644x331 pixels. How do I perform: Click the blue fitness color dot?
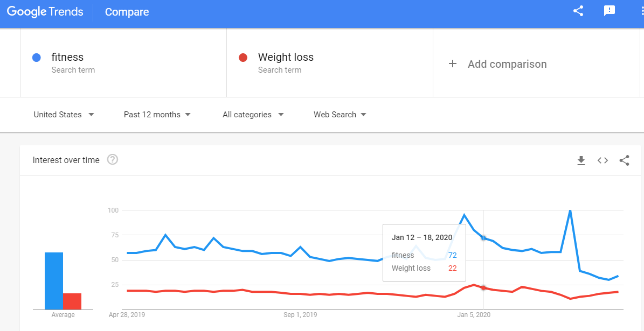tap(37, 58)
